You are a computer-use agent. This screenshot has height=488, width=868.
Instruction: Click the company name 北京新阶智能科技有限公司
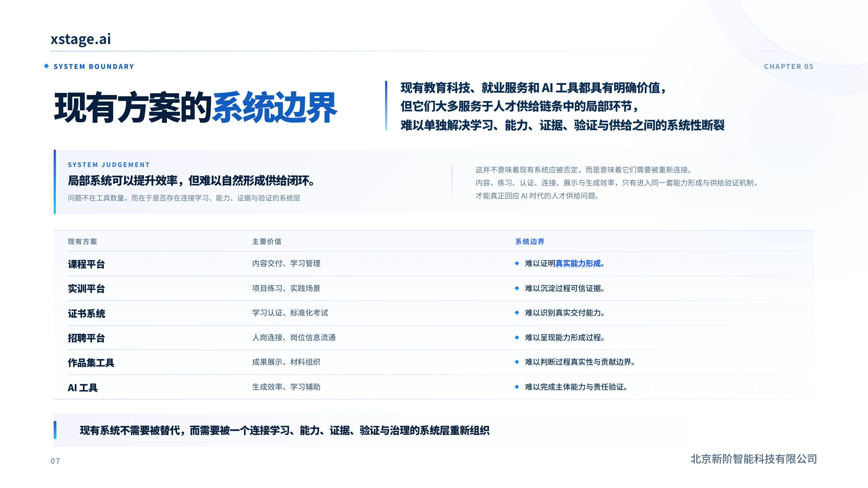click(753, 459)
